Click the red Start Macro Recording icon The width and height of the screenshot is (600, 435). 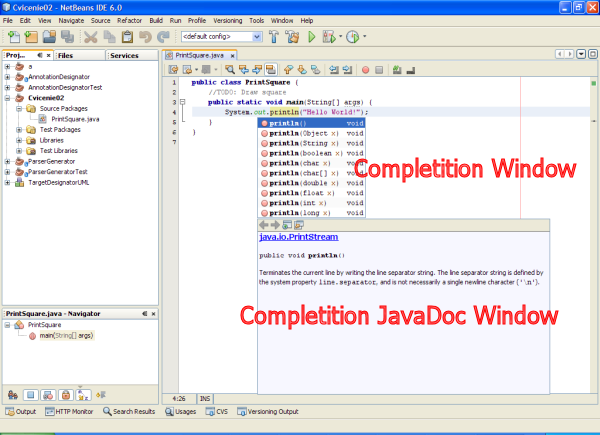tap(365, 70)
